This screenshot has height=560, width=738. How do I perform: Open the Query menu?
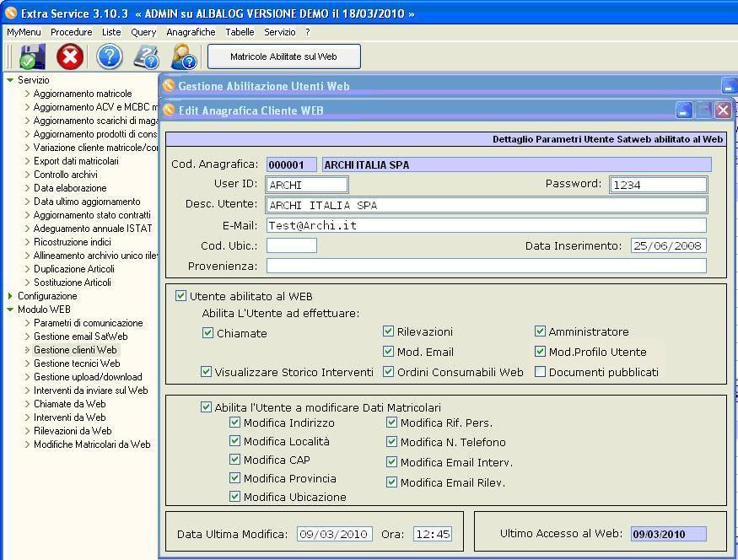[x=143, y=32]
